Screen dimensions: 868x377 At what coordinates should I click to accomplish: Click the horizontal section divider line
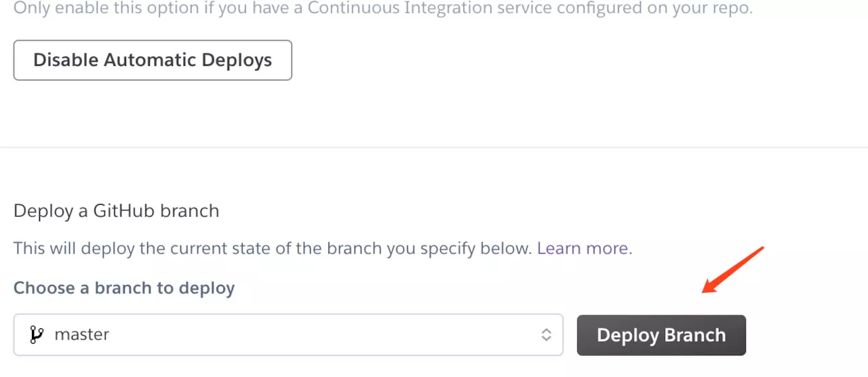(x=434, y=147)
